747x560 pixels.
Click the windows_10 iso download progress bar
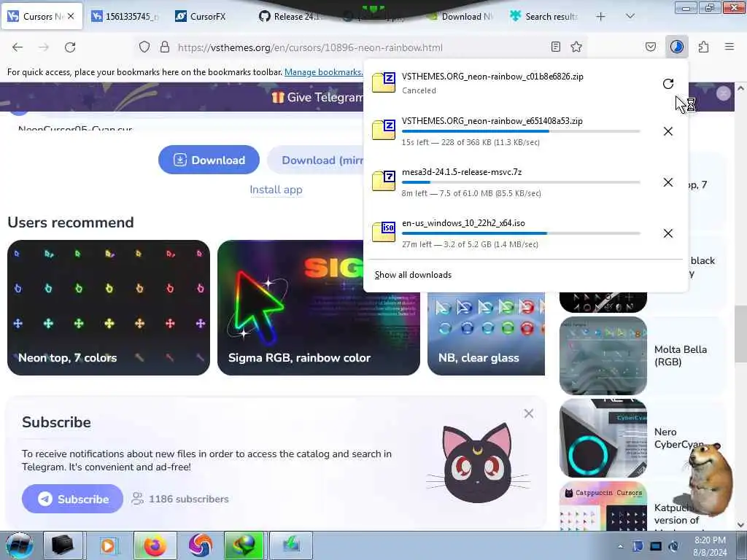tap(521, 233)
